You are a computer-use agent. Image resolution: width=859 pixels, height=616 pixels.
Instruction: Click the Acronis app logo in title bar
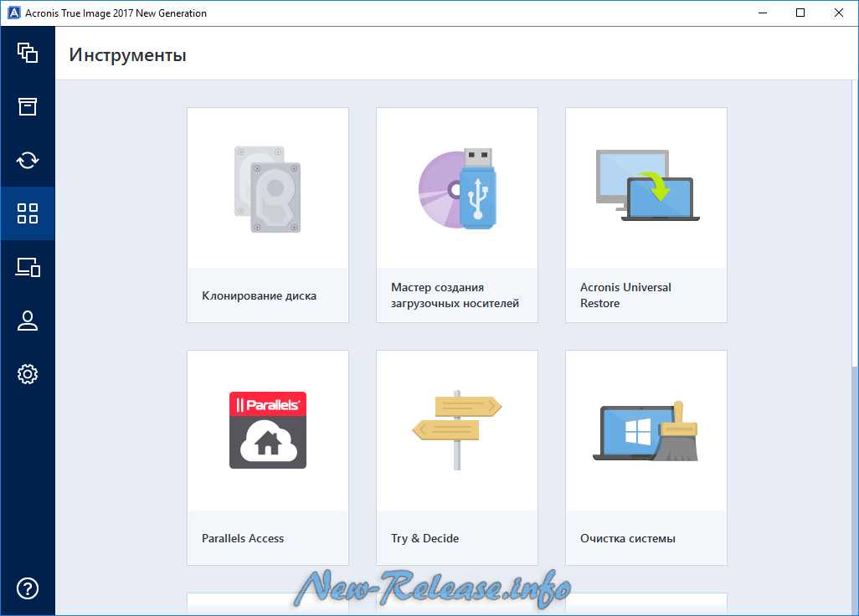13,13
